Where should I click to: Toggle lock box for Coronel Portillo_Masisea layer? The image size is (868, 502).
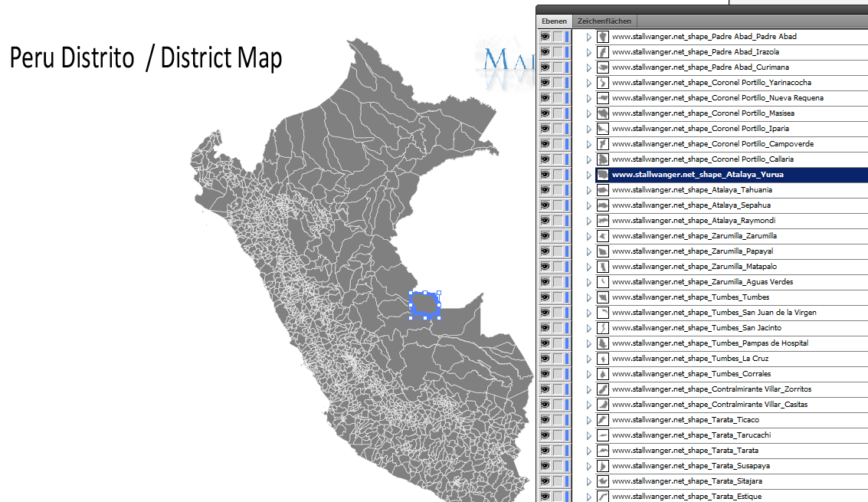[558, 113]
